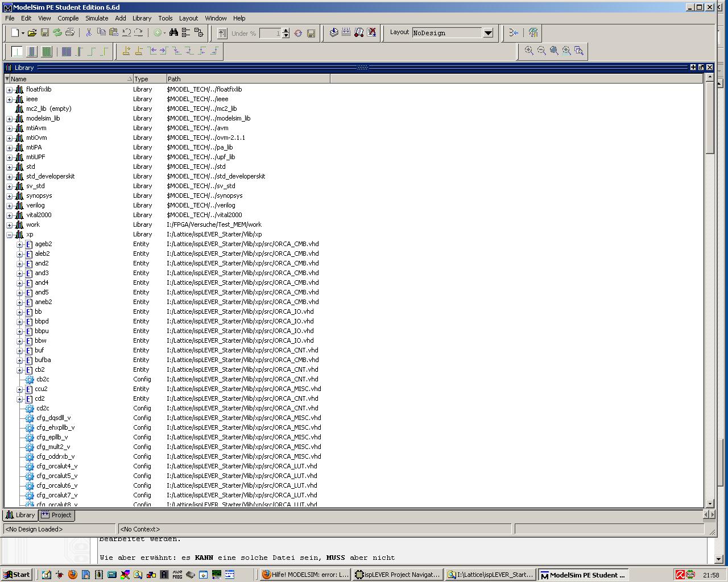Viewport: 728px width, 582px height.
Task: Click the Open file folder icon
Action: click(32, 33)
